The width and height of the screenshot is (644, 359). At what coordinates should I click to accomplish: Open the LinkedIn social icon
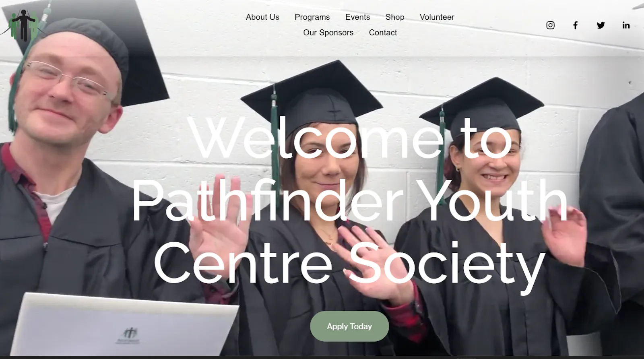coord(626,25)
